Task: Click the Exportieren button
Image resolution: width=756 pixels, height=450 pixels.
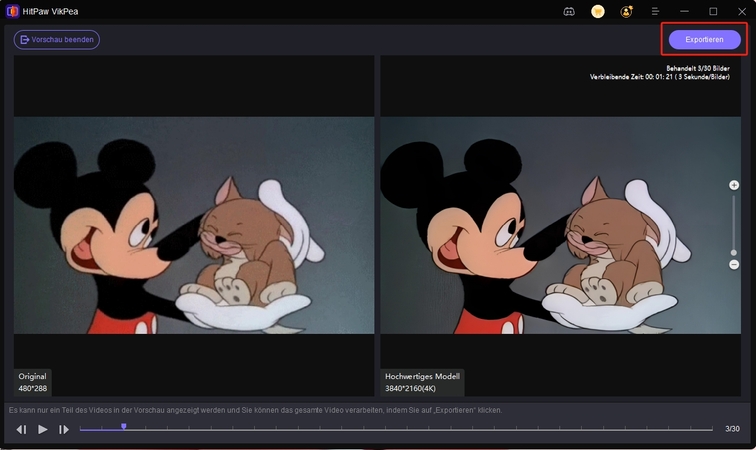Action: coord(705,40)
